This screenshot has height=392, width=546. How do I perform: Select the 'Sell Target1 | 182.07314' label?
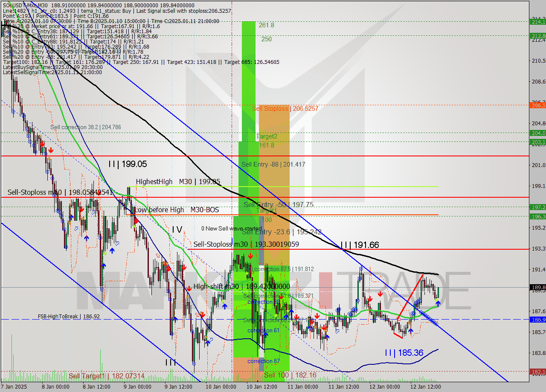coord(107,376)
